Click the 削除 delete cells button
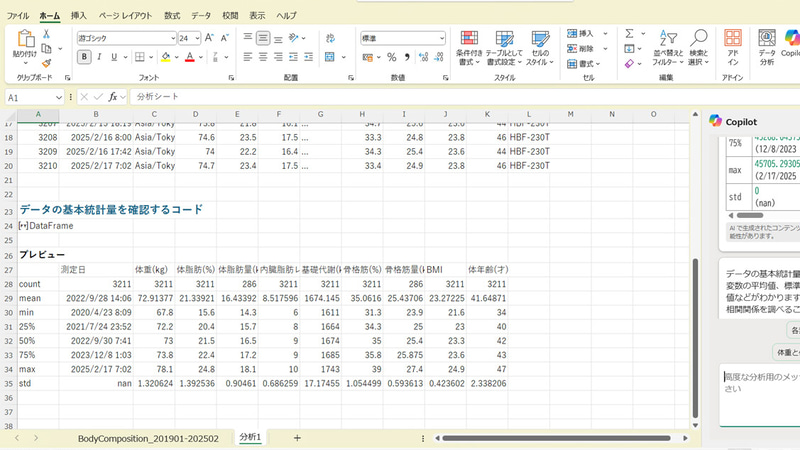 pos(581,48)
